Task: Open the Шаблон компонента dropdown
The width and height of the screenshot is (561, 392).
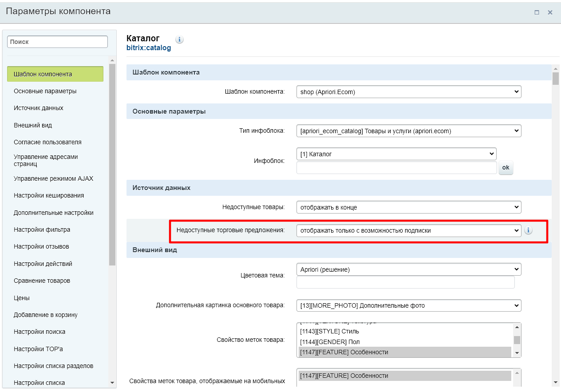Action: pos(408,92)
